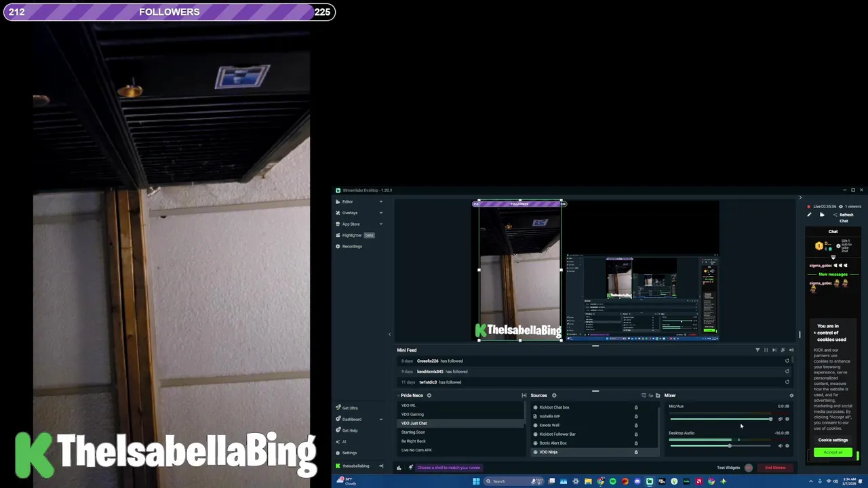
Task: Click Accept all cookies button in chat
Action: [833, 452]
